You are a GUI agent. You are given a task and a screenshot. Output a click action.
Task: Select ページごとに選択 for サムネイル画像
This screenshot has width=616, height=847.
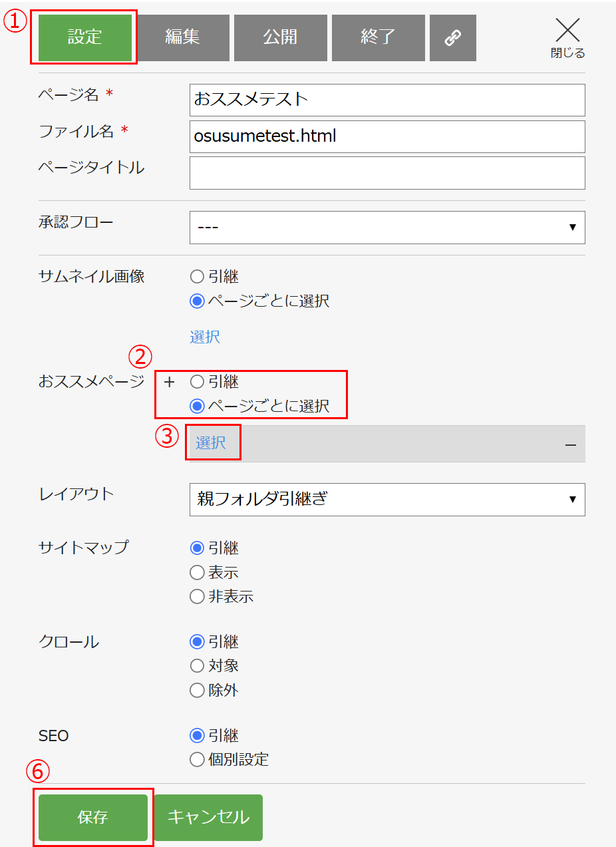pyautogui.click(x=197, y=301)
